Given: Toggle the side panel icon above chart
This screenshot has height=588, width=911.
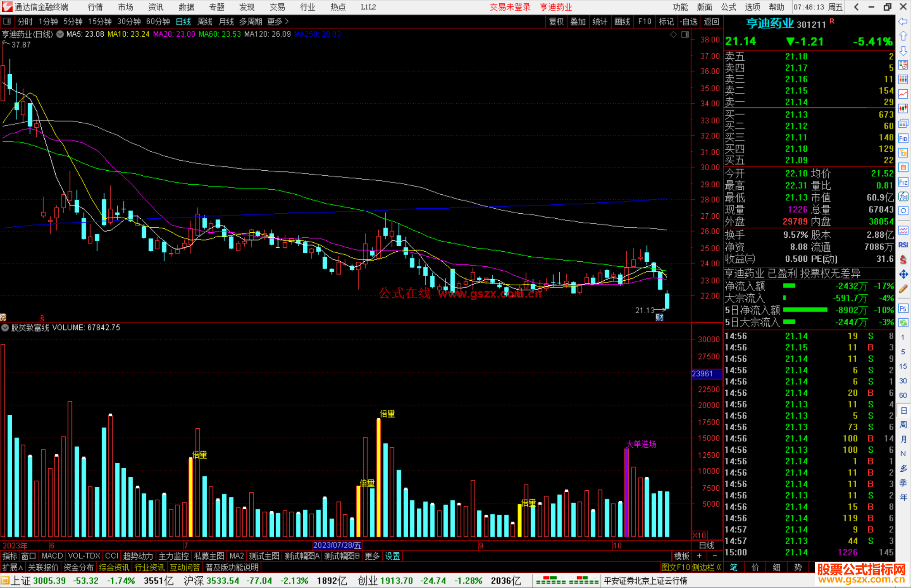Looking at the screenshot, I should coord(685,34).
